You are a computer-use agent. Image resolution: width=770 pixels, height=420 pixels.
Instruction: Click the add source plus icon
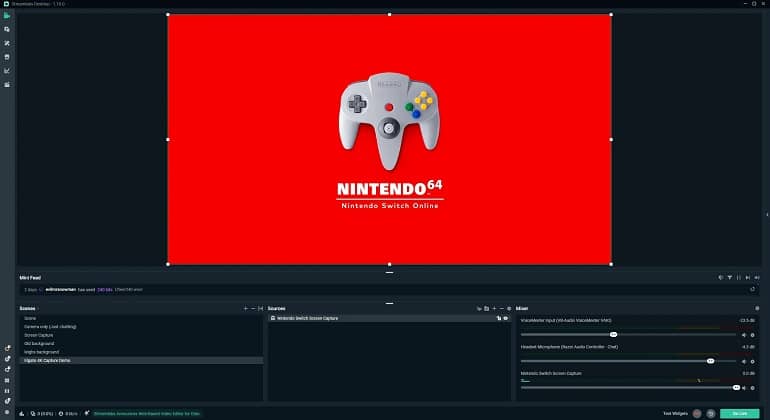point(494,308)
